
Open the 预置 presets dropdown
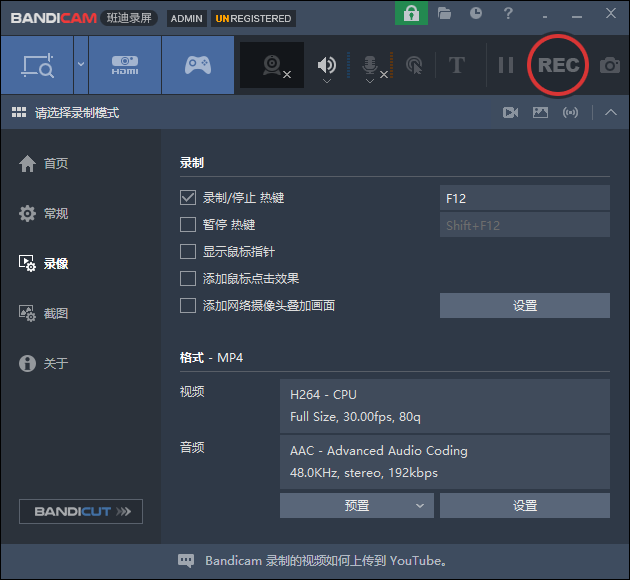point(357,505)
